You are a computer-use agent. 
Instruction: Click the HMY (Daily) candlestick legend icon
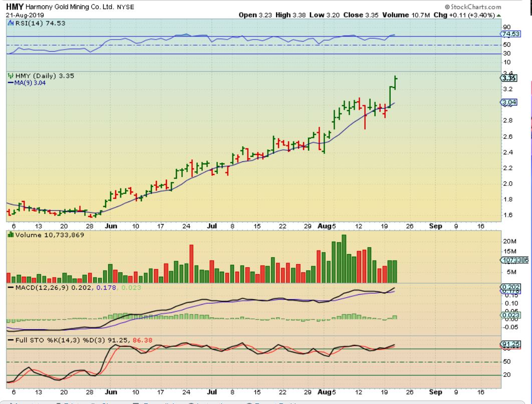[x=11, y=76]
